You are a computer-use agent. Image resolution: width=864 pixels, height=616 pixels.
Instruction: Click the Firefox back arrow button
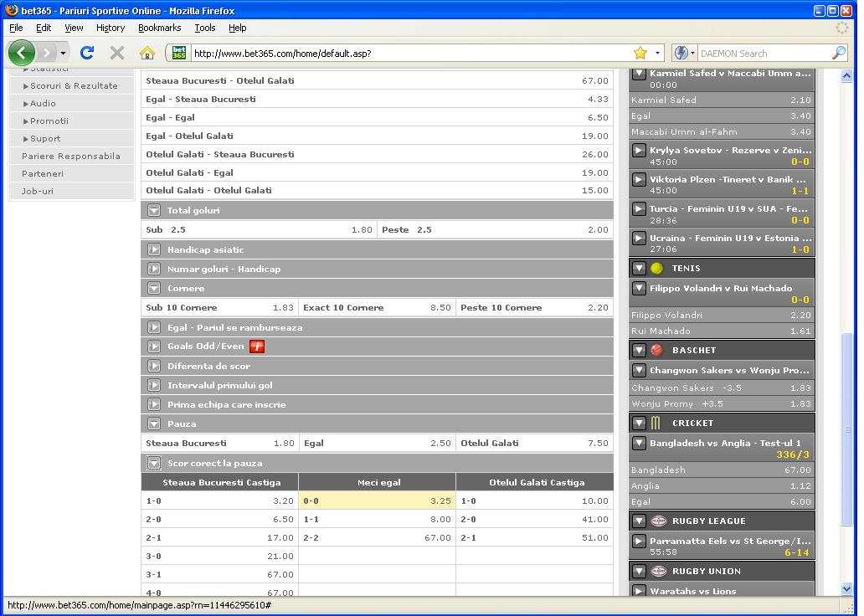click(x=22, y=53)
